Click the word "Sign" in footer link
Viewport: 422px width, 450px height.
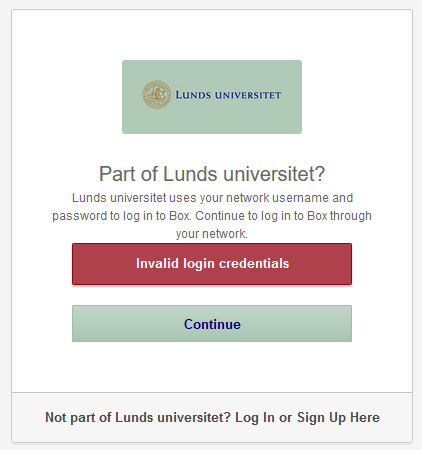tap(311, 418)
